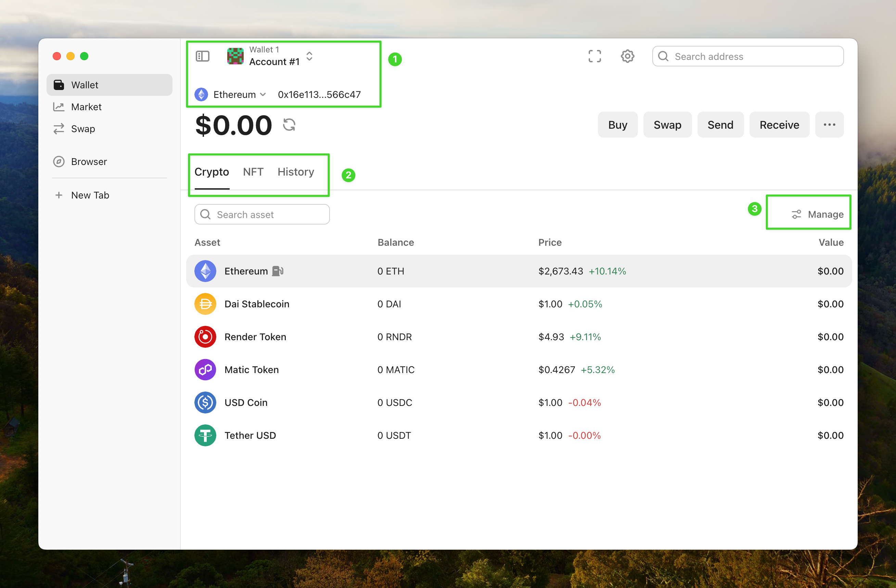The height and width of the screenshot is (588, 896).
Task: Open the Render Token asset row
Action: (x=519, y=337)
